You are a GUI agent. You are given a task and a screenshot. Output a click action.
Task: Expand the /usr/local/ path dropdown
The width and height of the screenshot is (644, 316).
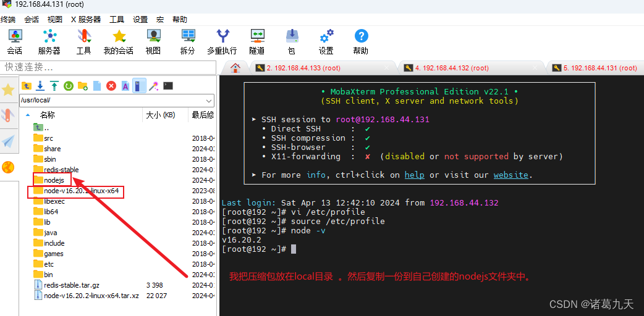click(209, 100)
